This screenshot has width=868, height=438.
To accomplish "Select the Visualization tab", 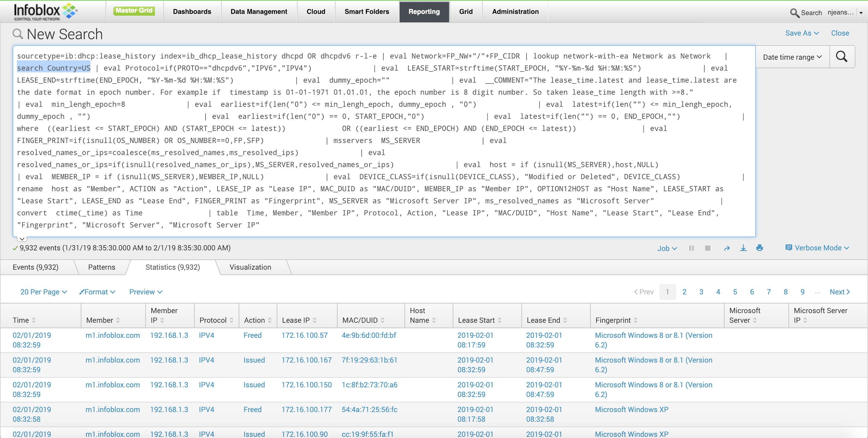I will click(x=250, y=266).
